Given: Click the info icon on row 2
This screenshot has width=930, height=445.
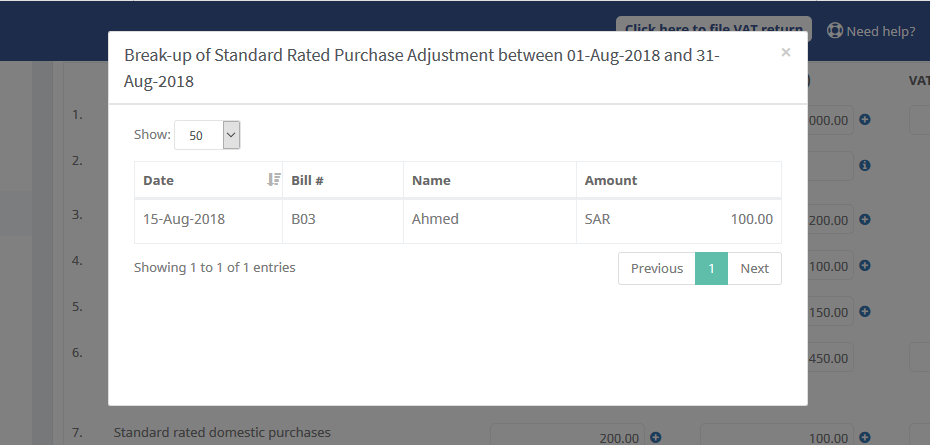Looking at the screenshot, I should click(x=865, y=166).
